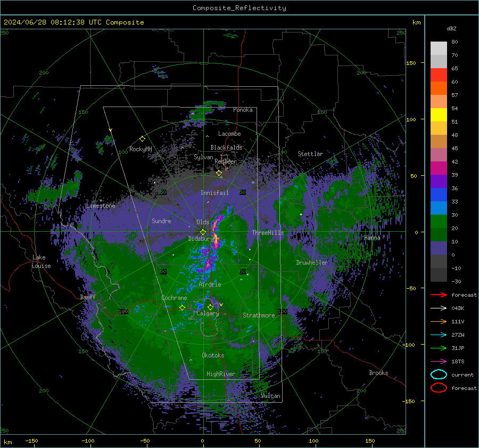Click the Okotoks city label
This screenshot has width=479, height=448.
[213, 355]
